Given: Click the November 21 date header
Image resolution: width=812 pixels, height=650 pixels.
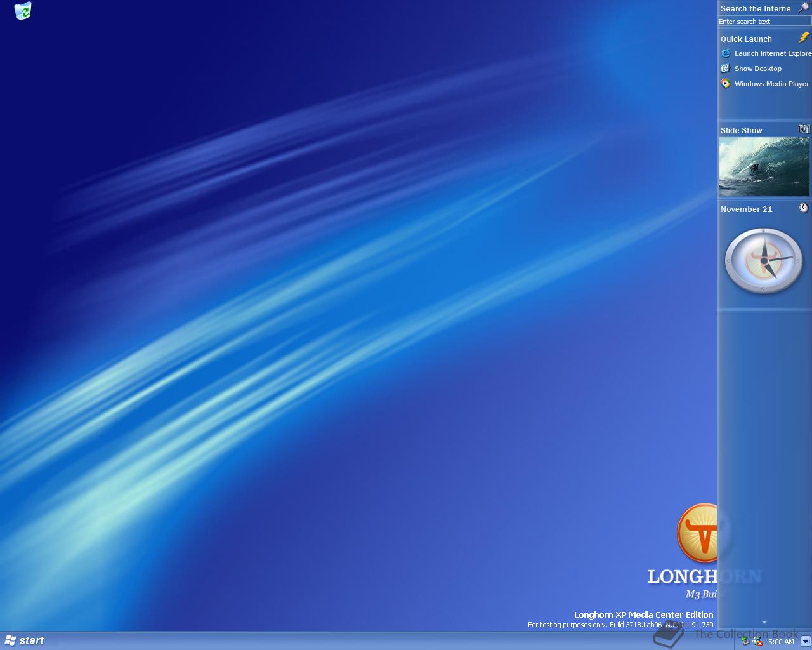Looking at the screenshot, I should (747, 209).
